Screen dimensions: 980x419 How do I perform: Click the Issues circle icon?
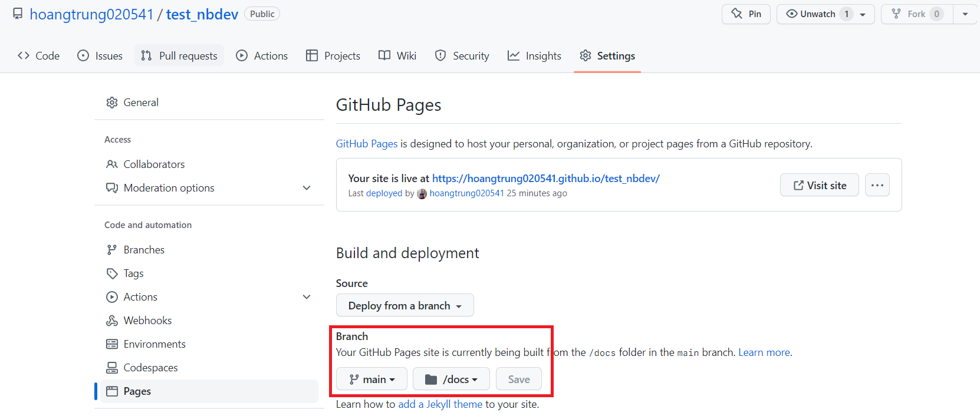pos(83,55)
